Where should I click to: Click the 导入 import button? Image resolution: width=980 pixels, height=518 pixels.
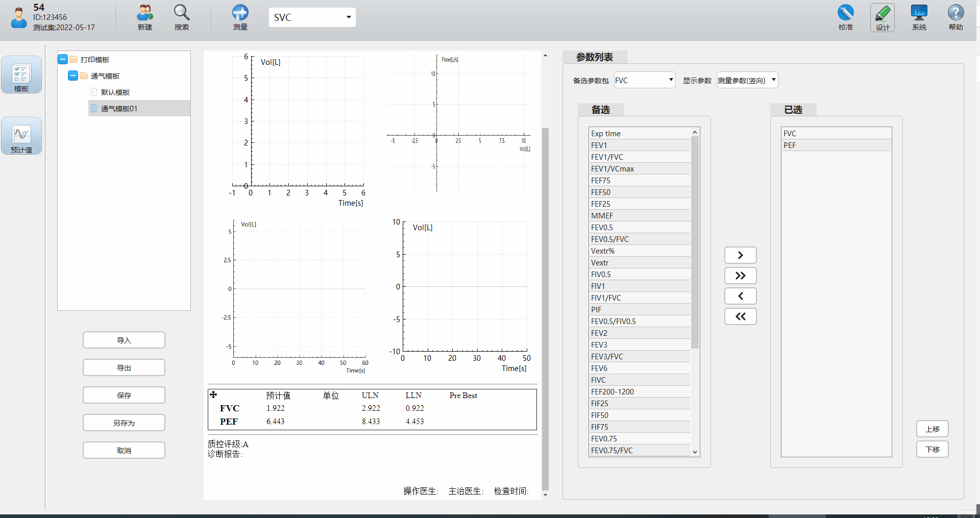tap(124, 340)
